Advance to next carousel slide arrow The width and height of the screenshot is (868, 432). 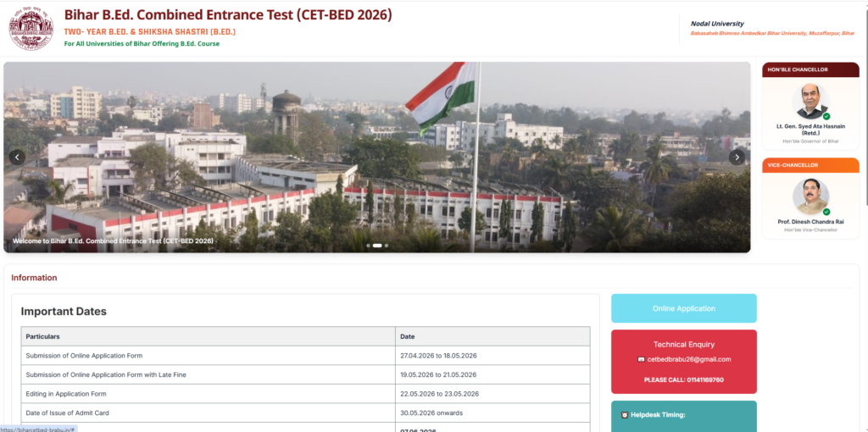[737, 158]
